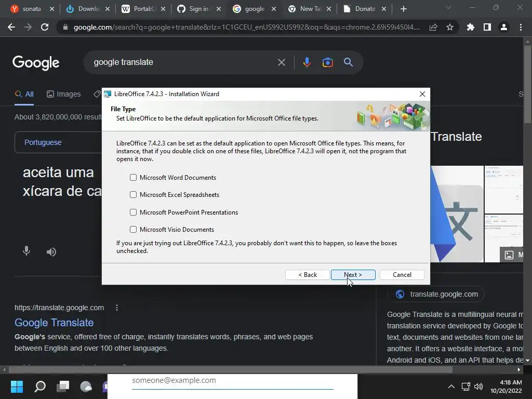The image size is (532, 399).
Task: Click the https://translate.google.com URL
Action: [x=59, y=308]
